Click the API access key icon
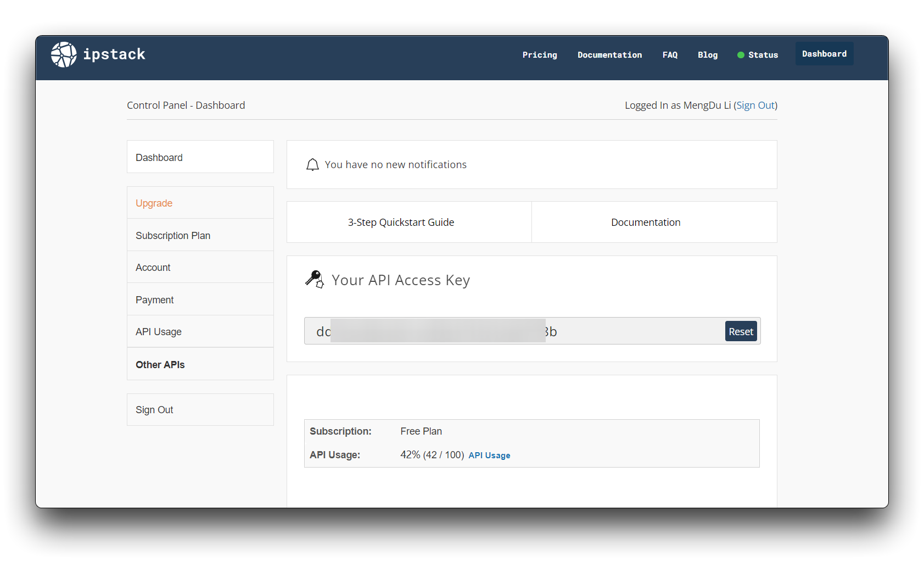 click(x=315, y=279)
